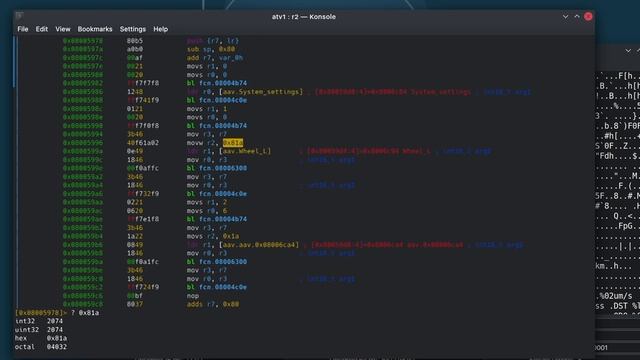Screen dimensions: 640x360
Task: Click opcode bytes '0620'
Action: [135, 211]
